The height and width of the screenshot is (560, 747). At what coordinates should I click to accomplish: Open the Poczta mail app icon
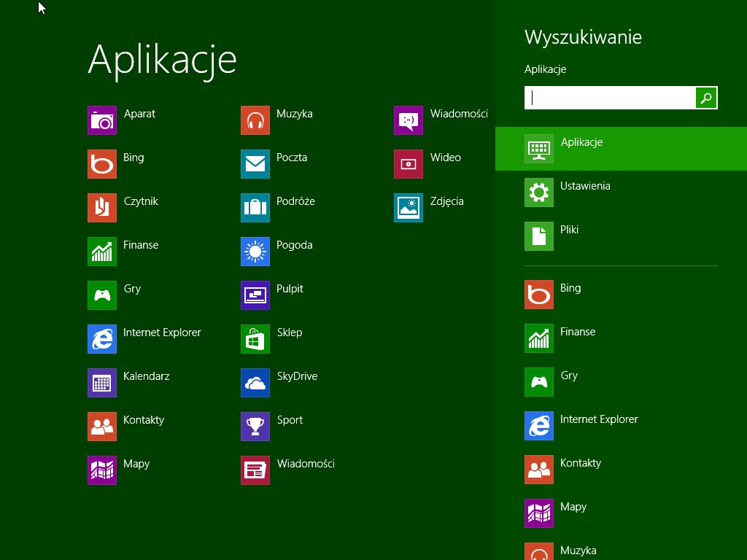pos(255,164)
